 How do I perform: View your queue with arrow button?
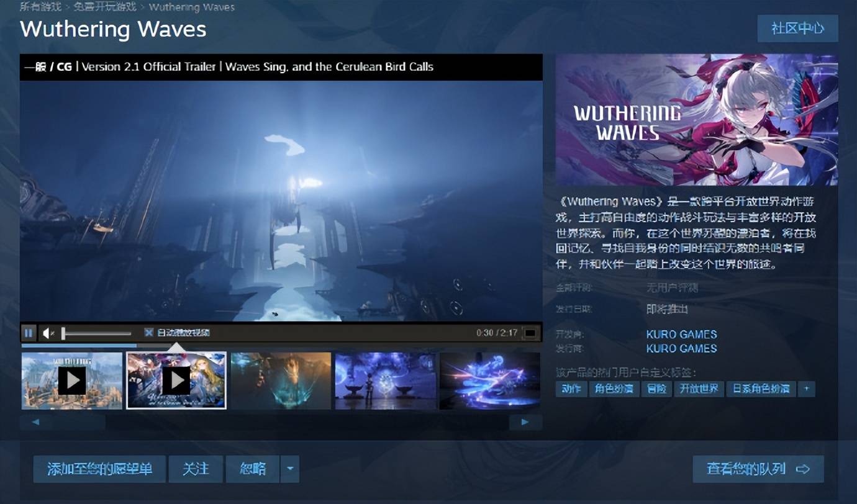click(x=758, y=469)
